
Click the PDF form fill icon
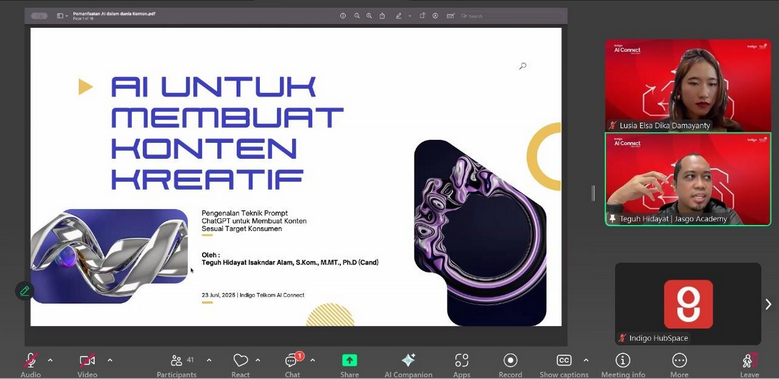pos(451,16)
